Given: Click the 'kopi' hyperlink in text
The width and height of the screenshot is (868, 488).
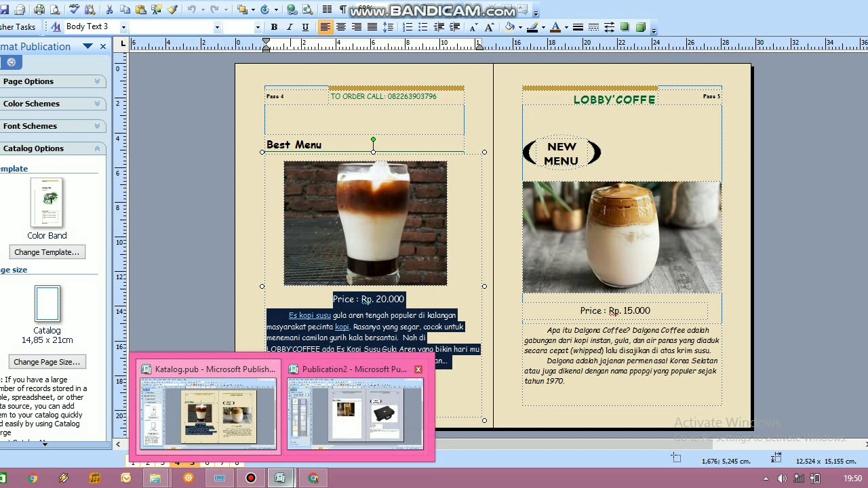Looking at the screenshot, I should [342, 327].
